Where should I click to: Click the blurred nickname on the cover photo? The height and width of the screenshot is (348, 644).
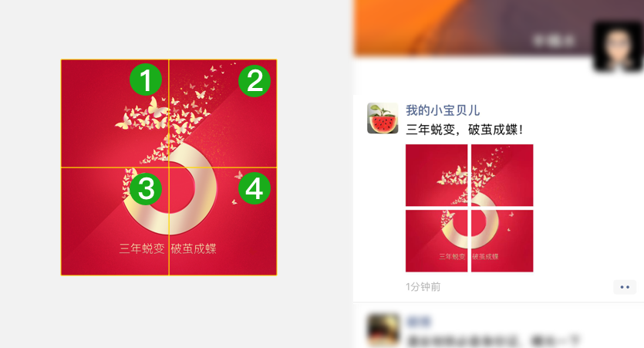(x=553, y=40)
